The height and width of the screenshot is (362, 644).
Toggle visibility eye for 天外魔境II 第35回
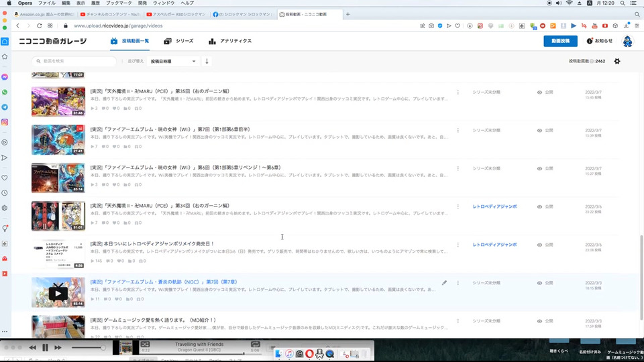(x=539, y=93)
